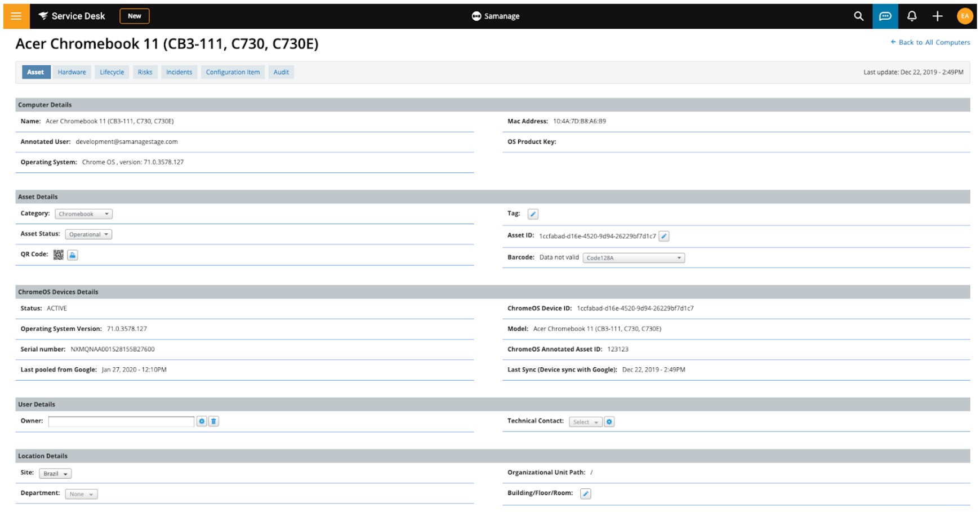
Task: Click Last Sync value Dec 22, 2019
Action: click(x=654, y=370)
